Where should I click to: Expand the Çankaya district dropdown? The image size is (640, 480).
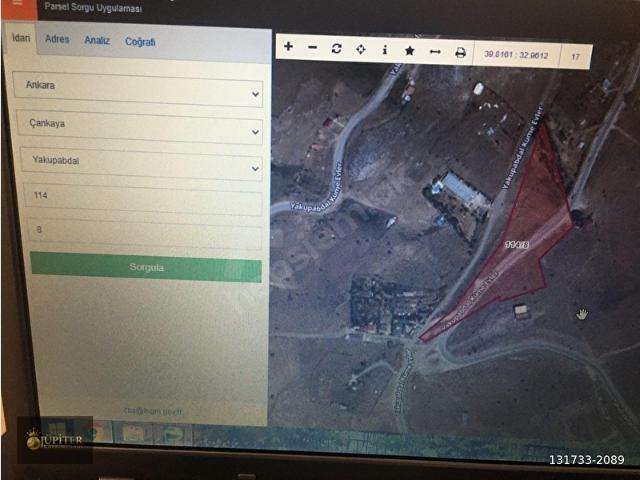pyautogui.click(x=140, y=130)
